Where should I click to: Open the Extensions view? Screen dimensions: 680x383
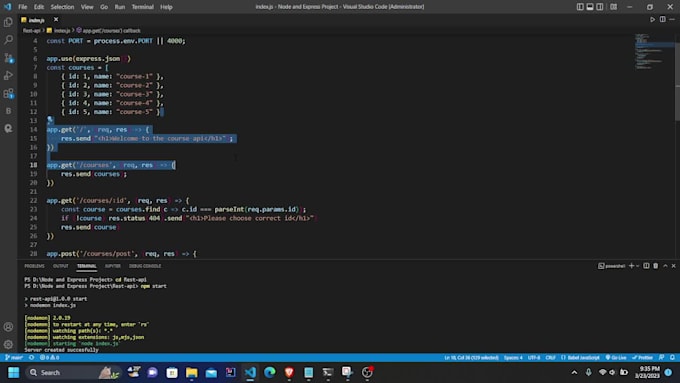coord(8,93)
